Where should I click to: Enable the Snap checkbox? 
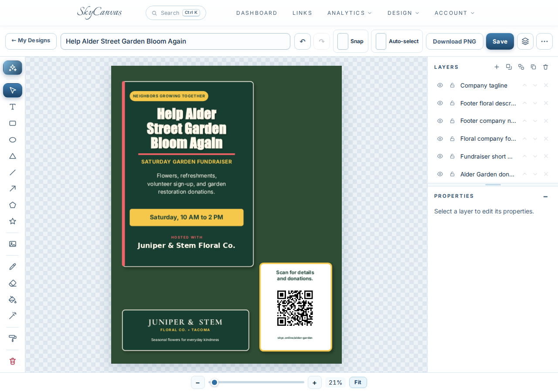click(x=343, y=41)
